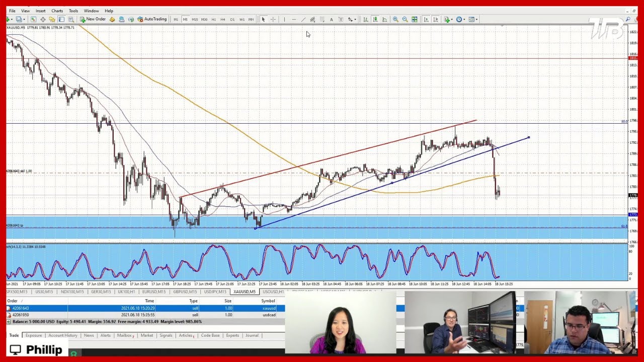Switch chart to Candlesticks style

point(375,19)
